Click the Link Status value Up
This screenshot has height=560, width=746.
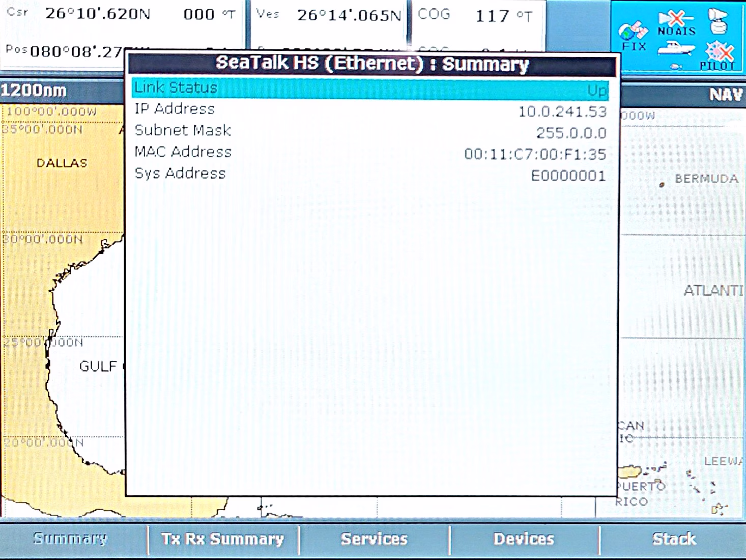point(597,91)
